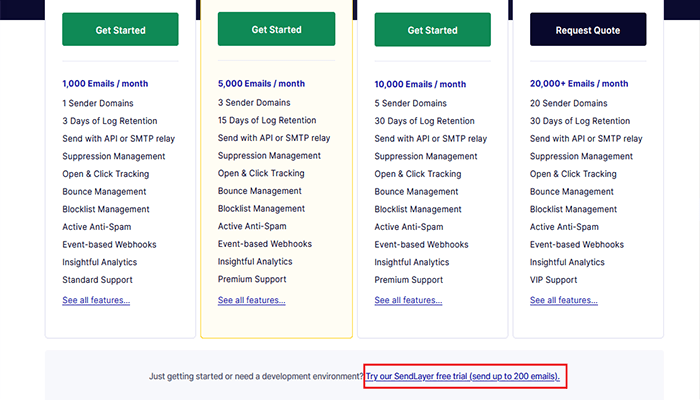Click Get Started for 10,000 emails plan

[x=432, y=30]
